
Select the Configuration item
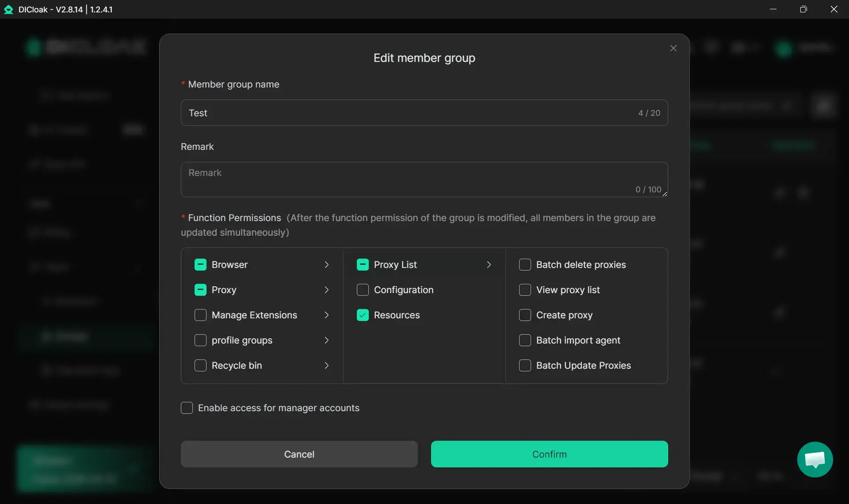pyautogui.click(x=403, y=290)
